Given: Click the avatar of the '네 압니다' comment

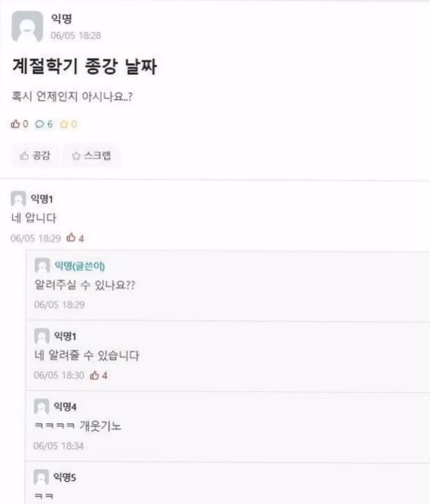Looking at the screenshot, I should pyautogui.click(x=18, y=199).
